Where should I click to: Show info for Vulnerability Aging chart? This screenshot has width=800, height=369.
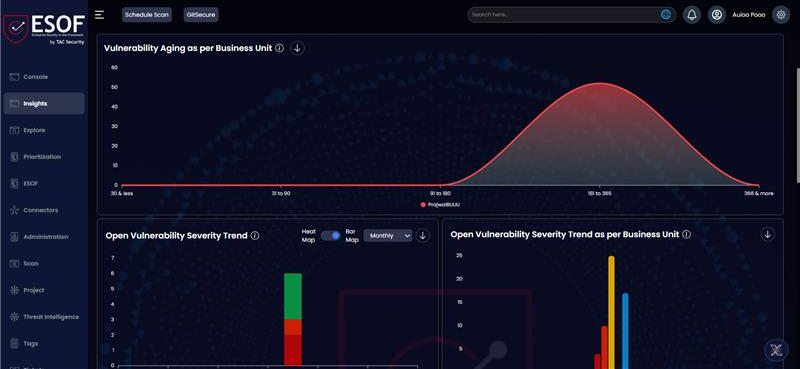click(280, 48)
